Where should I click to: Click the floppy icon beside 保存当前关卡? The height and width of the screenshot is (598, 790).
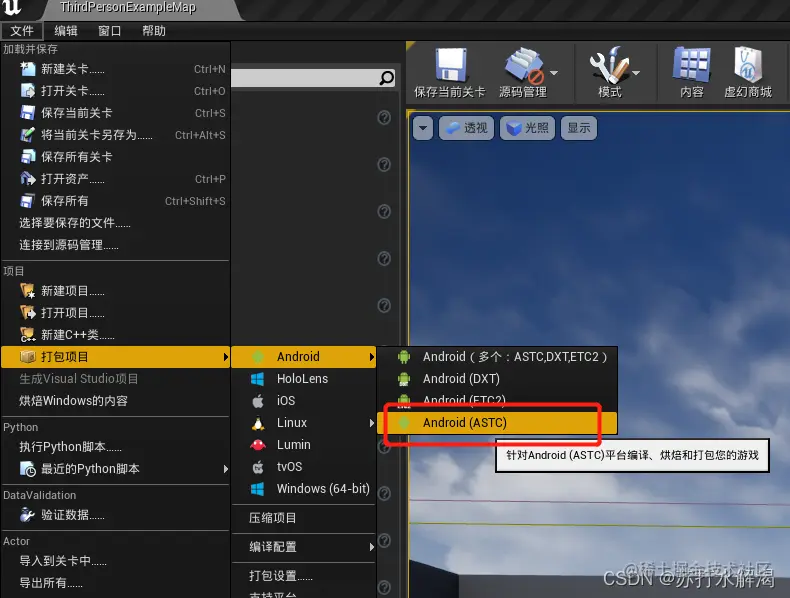28,112
